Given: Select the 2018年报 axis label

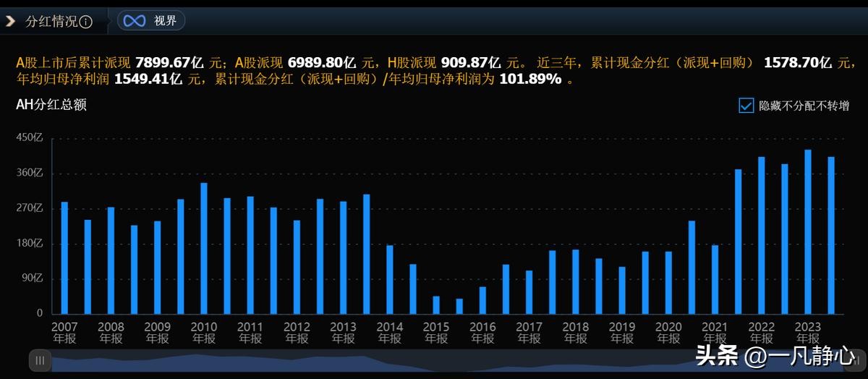Looking at the screenshot, I should 576,332.
